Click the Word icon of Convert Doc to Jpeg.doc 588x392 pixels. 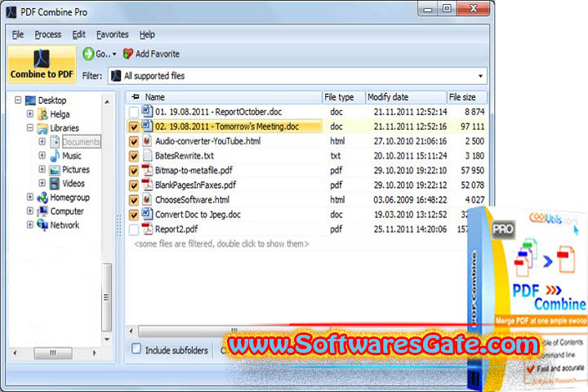tap(147, 214)
